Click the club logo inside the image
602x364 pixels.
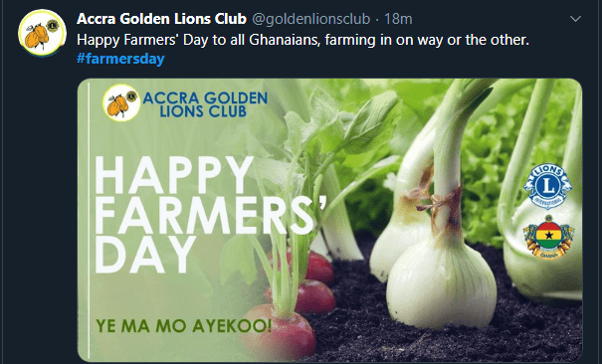click(x=121, y=102)
